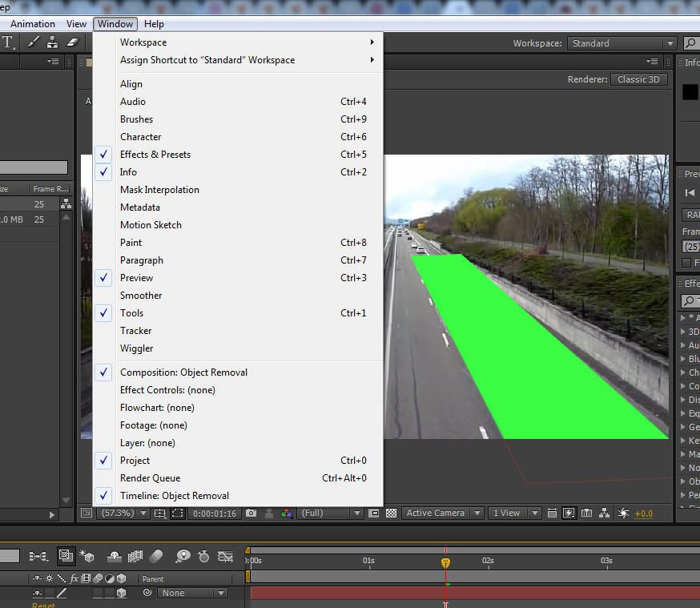The height and width of the screenshot is (608, 700).
Task: Select the Horizontal Type tool
Action: (8, 42)
